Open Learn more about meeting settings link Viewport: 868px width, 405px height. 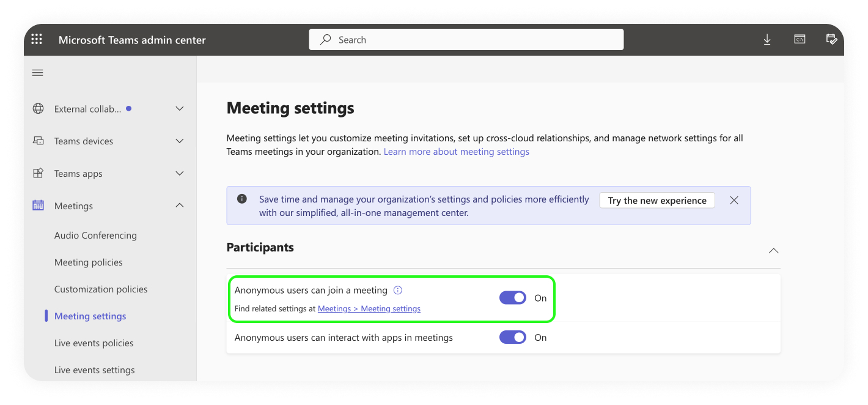point(457,151)
